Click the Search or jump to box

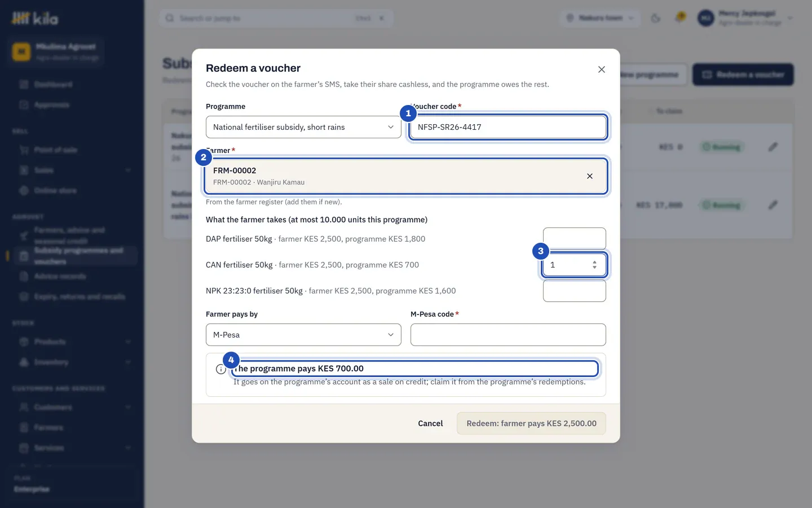pyautogui.click(x=276, y=18)
